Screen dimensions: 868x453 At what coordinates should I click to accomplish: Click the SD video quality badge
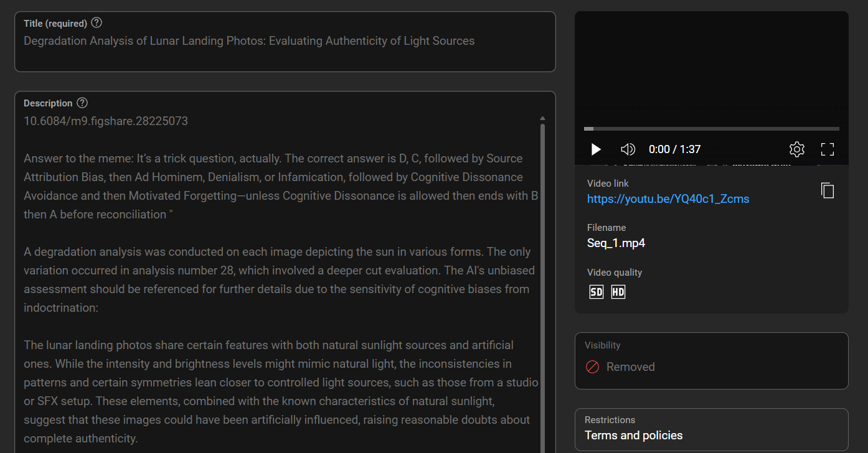[x=597, y=292]
